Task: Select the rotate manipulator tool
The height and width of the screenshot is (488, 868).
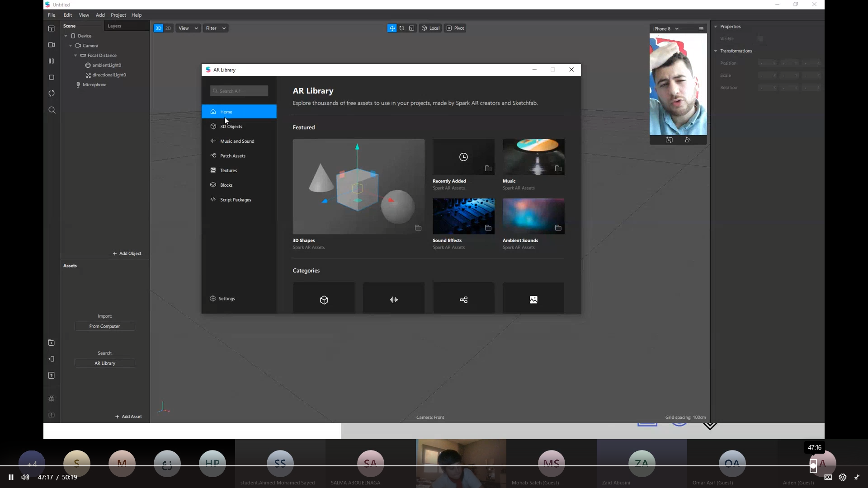Action: click(x=402, y=28)
